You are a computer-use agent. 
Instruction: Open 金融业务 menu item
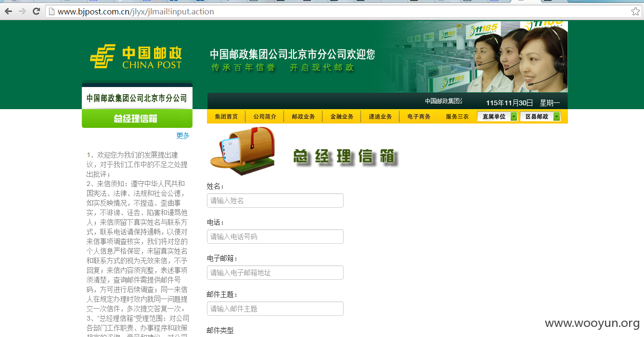[342, 116]
